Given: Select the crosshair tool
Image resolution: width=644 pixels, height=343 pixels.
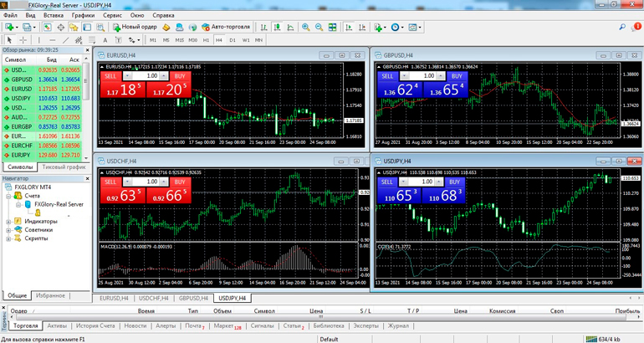Looking at the screenshot, I should (23, 40).
